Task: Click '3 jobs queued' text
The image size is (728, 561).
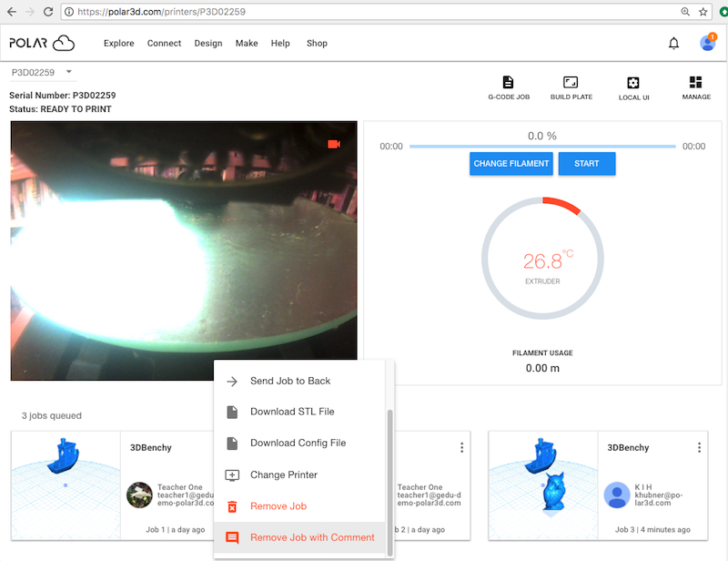Action: pos(52,415)
